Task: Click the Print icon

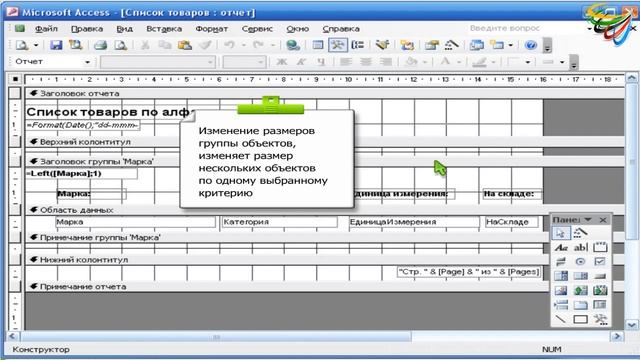Action: coord(100,45)
